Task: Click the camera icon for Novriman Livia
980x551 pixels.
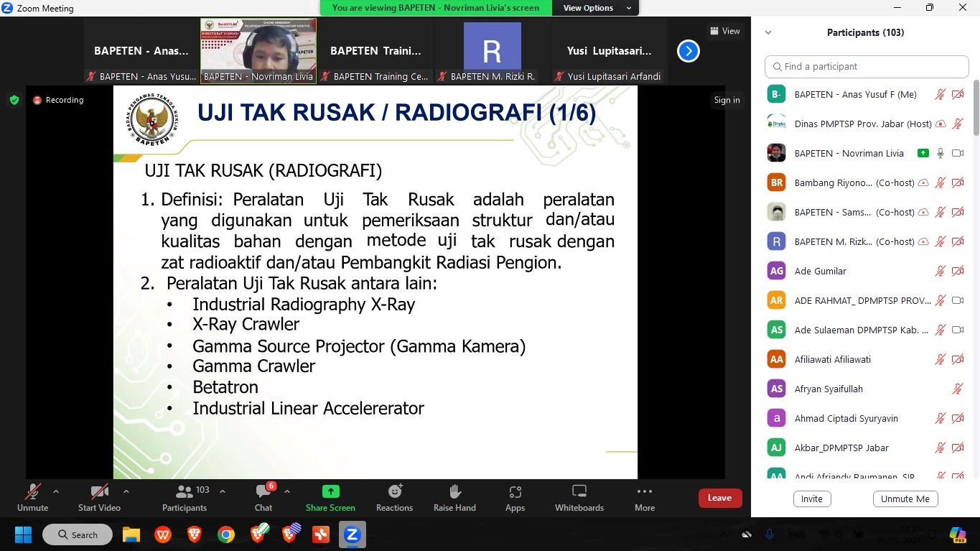Action: (x=957, y=153)
